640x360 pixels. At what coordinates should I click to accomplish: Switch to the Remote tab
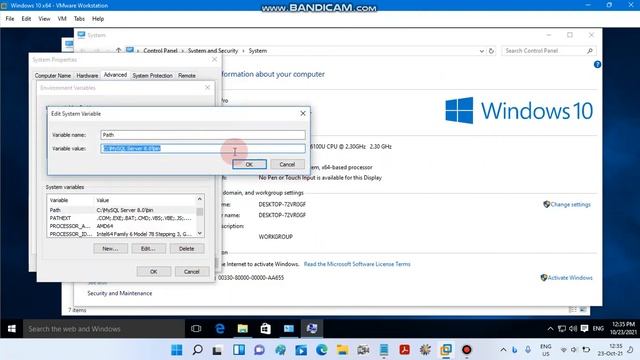pos(187,76)
